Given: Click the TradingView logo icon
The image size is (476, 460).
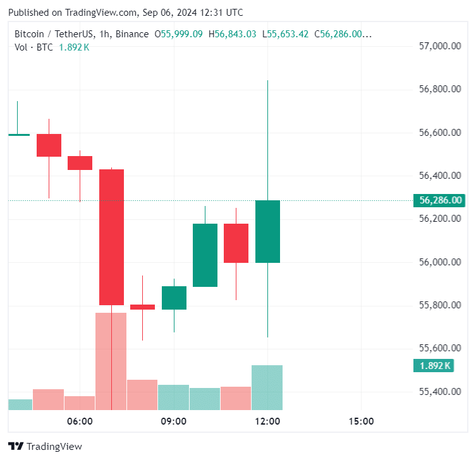Looking at the screenshot, I should 16,446.
